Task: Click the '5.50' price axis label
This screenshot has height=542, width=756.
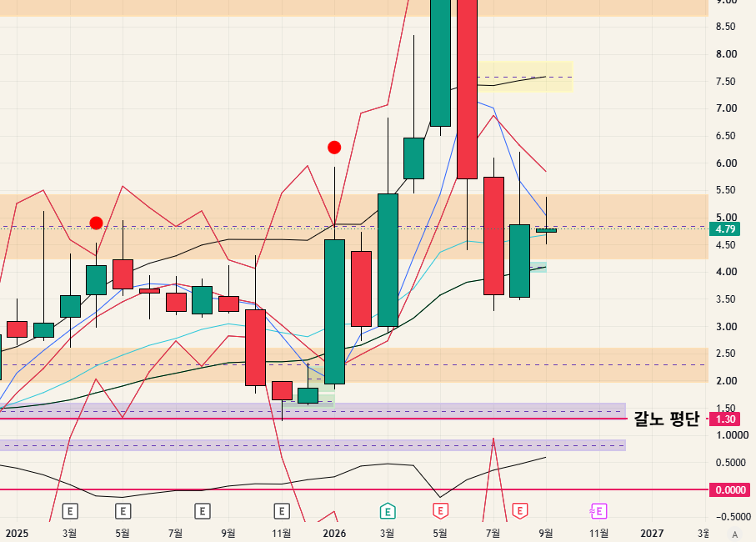Action: point(726,190)
